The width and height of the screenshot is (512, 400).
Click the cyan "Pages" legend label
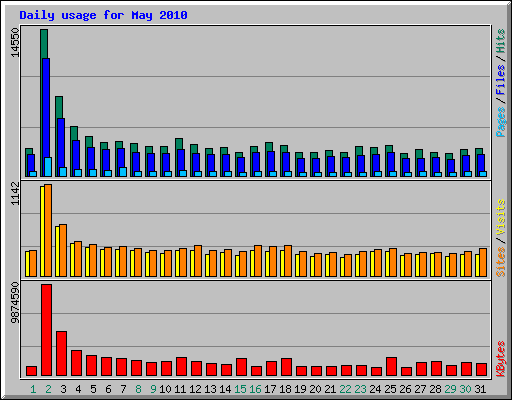pyautogui.click(x=501, y=122)
